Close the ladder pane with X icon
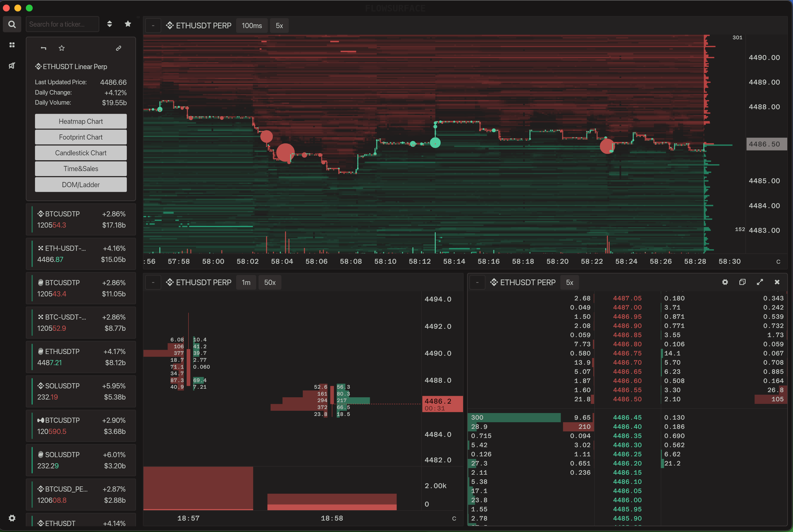The image size is (793, 532). 777,282
